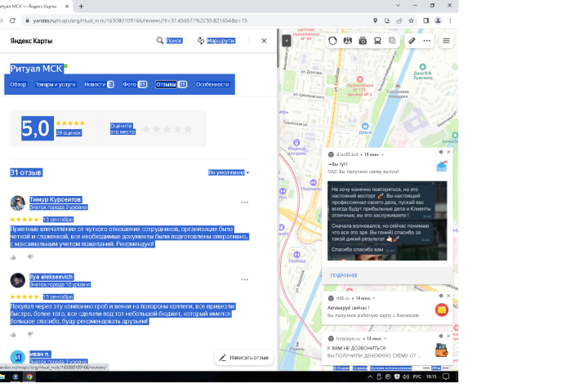Open the map layers icon

click(392, 41)
